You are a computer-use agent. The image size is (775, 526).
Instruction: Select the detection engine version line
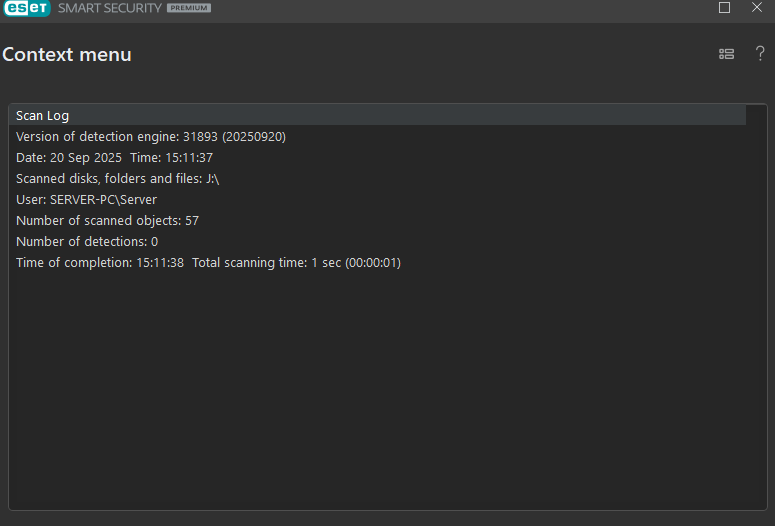point(151,136)
